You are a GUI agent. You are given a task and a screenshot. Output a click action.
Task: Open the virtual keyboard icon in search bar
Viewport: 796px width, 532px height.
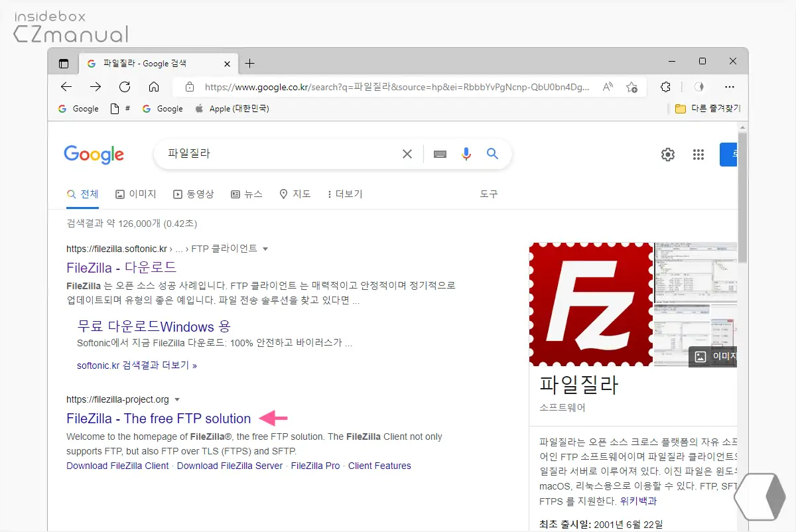[440, 153]
